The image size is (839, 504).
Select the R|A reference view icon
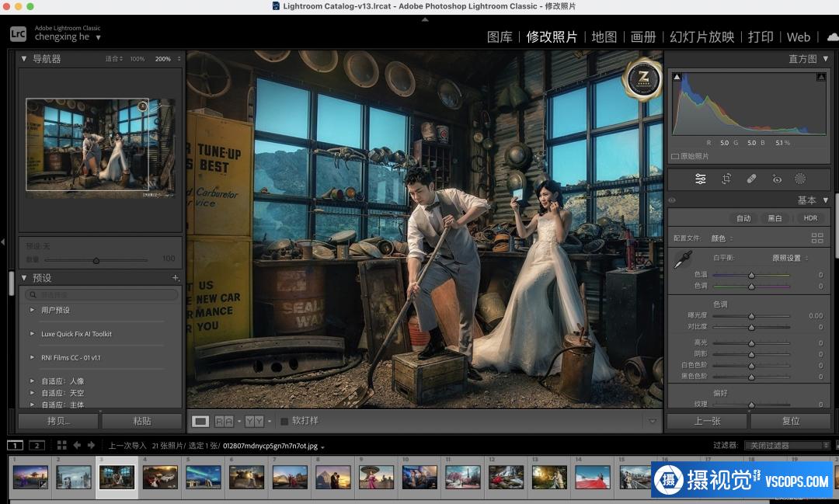[224, 421]
